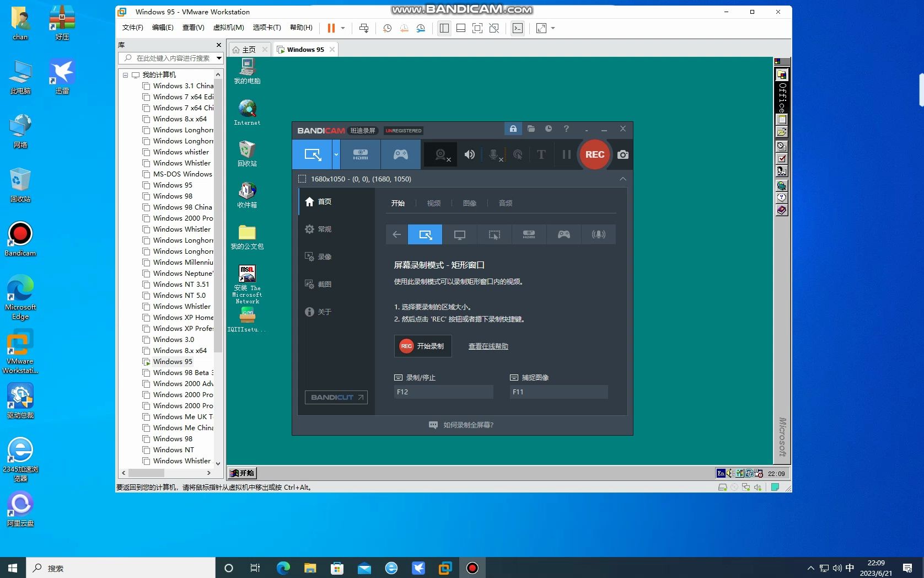Open the scheduled recording clock icon
This screenshot has width=924, height=578.
pos(549,129)
